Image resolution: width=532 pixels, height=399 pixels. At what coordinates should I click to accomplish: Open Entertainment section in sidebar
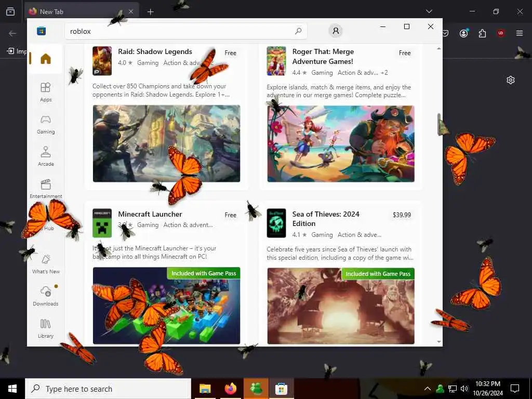point(46,189)
